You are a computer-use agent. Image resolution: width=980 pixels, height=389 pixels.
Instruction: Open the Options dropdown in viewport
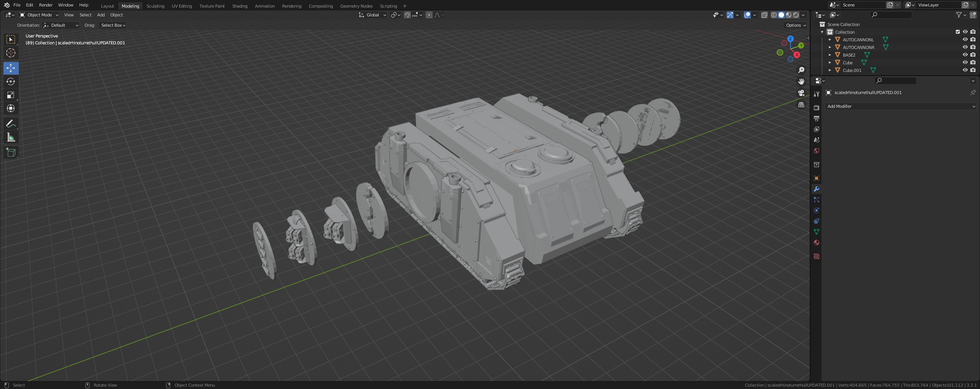coord(796,25)
